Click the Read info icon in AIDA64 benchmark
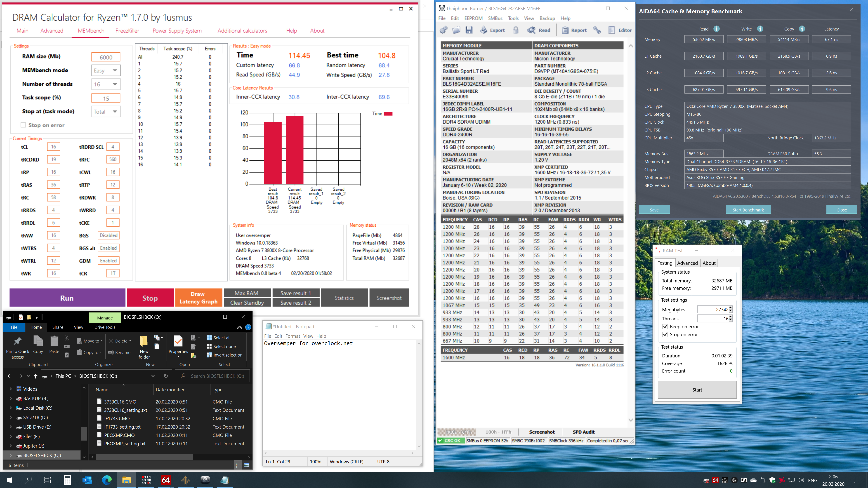 (716, 29)
